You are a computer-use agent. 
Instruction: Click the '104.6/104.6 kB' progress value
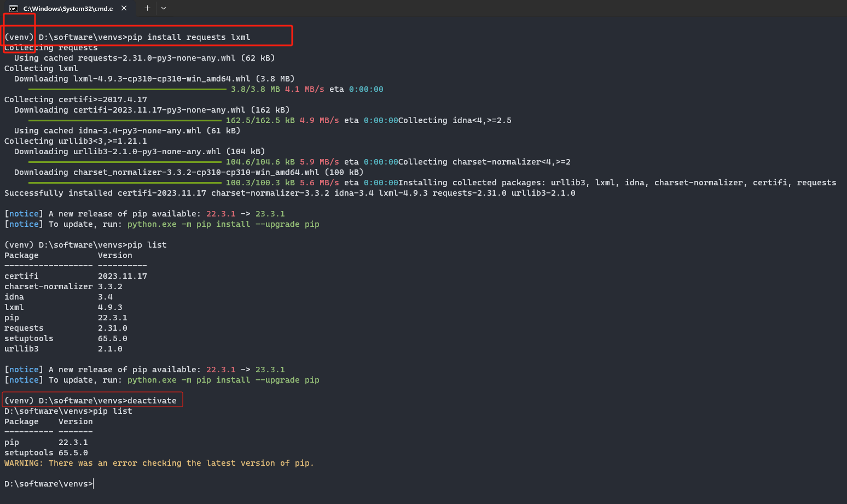[260, 162]
